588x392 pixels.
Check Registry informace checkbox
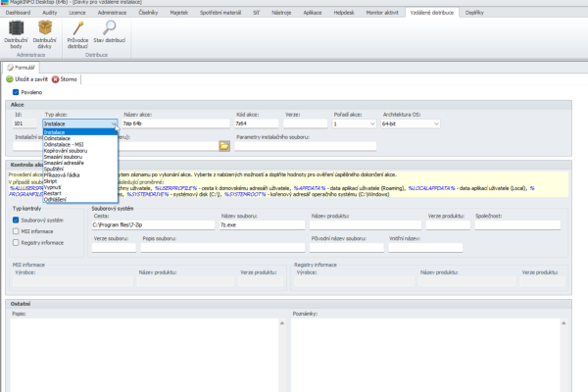[x=16, y=243]
